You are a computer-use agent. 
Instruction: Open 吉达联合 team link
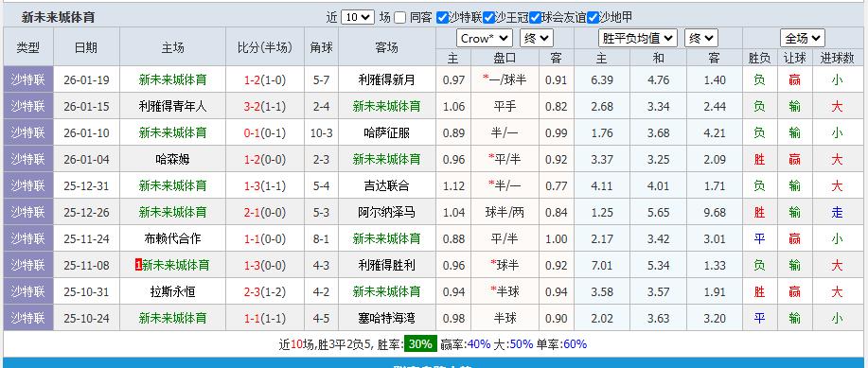pos(386,186)
